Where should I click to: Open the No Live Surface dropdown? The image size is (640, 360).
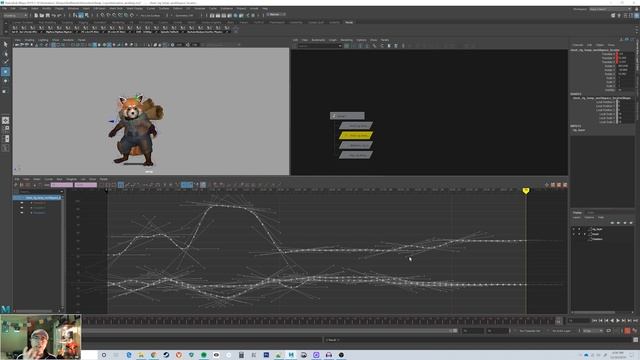[150, 16]
